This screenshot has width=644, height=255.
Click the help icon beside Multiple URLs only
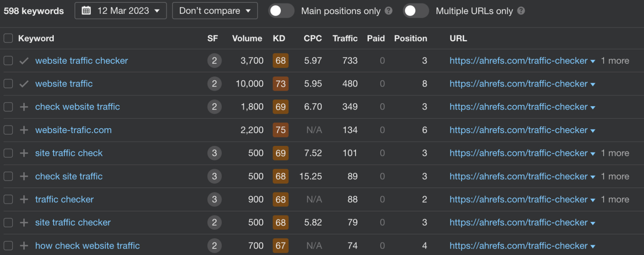(x=521, y=11)
